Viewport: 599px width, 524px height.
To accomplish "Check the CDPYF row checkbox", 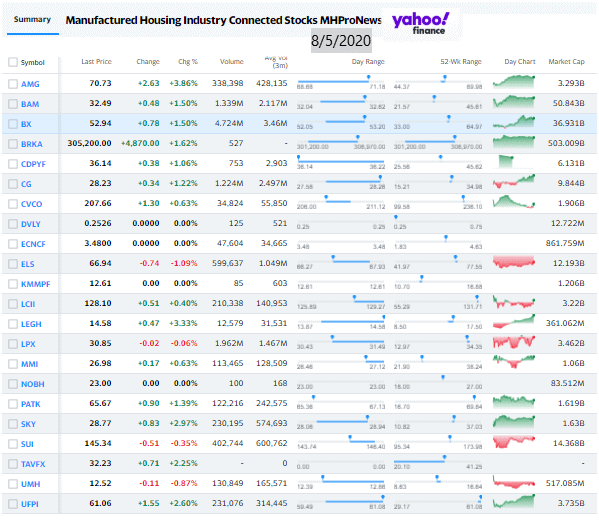I will point(13,164).
